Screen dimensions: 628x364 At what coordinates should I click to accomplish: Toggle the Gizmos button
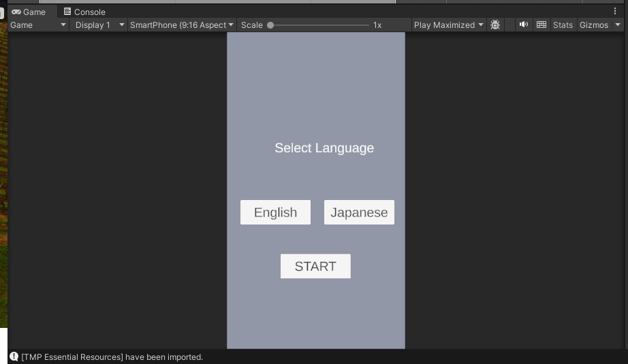(x=594, y=24)
